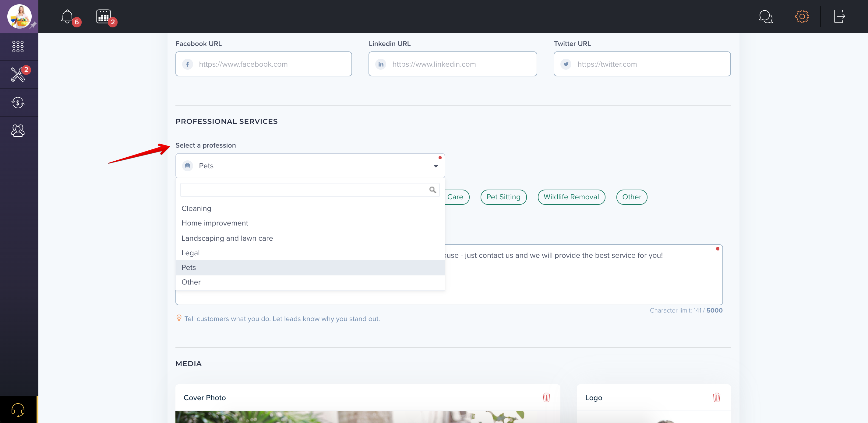Click the 'Character limit: 141 / 5000' counter
The image size is (868, 423).
point(686,310)
